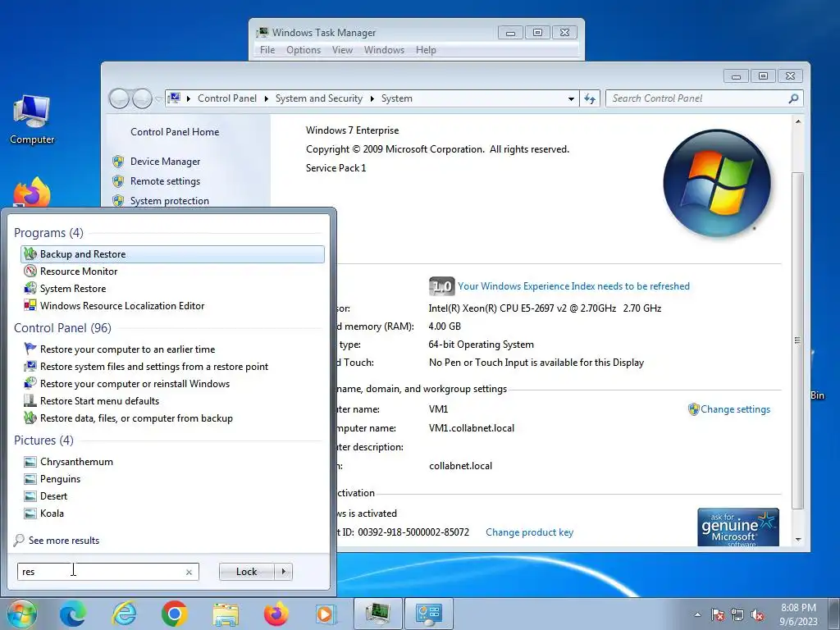
Task: Click the Control Panel vertical scrollbar thumb
Action: [x=797, y=340]
